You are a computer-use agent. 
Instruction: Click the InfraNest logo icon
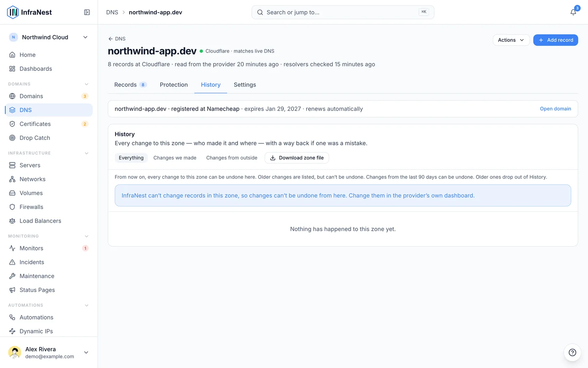pyautogui.click(x=13, y=12)
